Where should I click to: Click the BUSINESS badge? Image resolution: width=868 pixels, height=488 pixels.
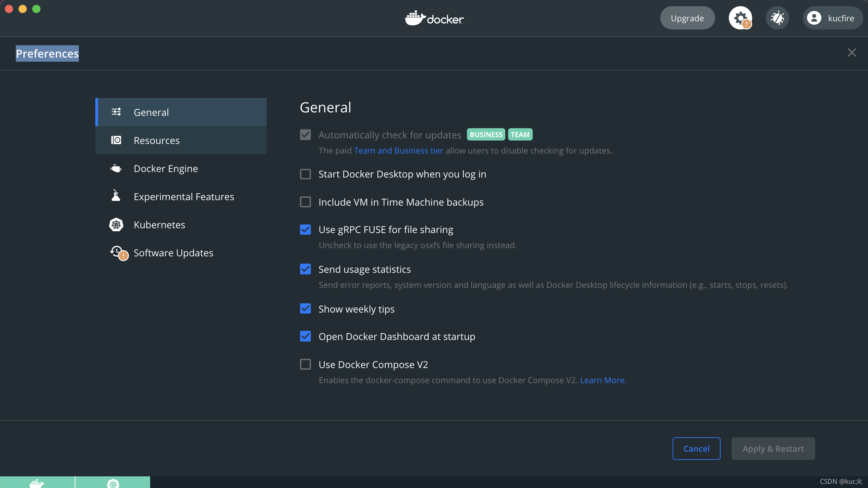[x=486, y=135]
